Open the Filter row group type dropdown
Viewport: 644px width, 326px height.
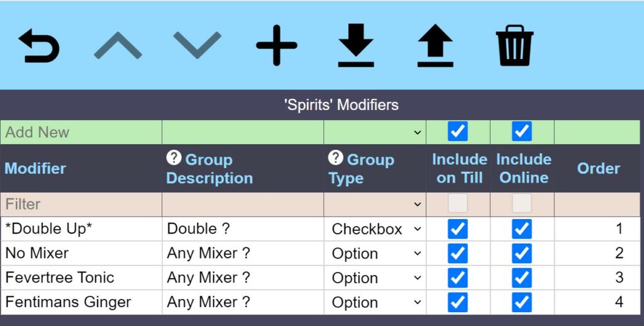tap(375, 204)
